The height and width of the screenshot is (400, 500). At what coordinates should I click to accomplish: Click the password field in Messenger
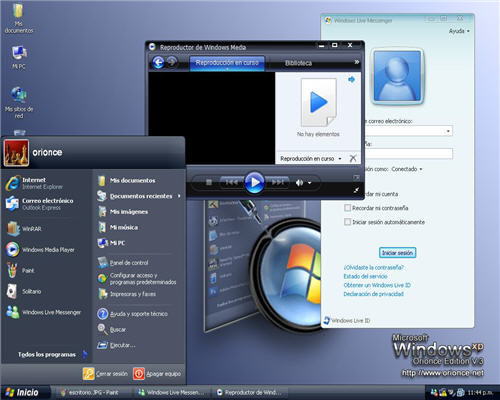coord(409,154)
